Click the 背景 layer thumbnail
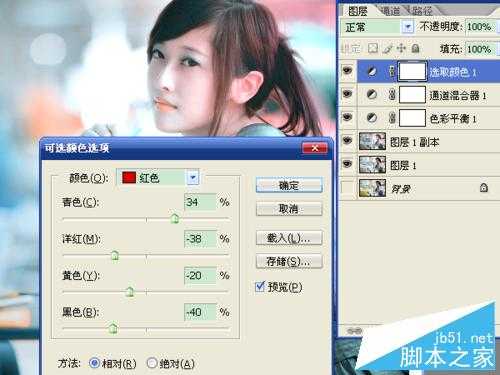This screenshot has width=500, height=375. pyautogui.click(x=372, y=188)
